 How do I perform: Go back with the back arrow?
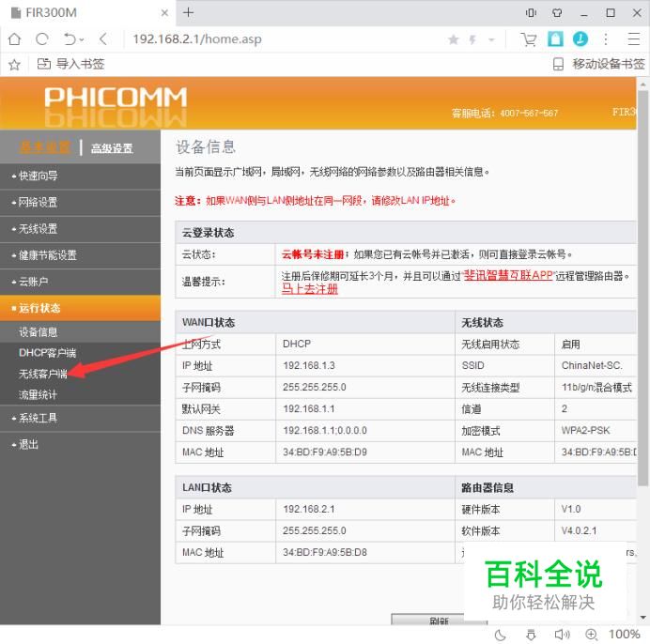click(103, 38)
